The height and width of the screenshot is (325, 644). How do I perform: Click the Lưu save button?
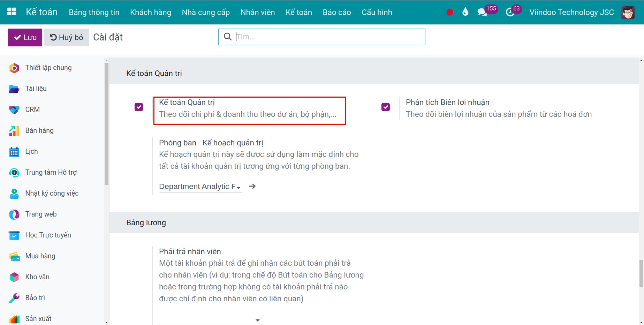(x=25, y=37)
